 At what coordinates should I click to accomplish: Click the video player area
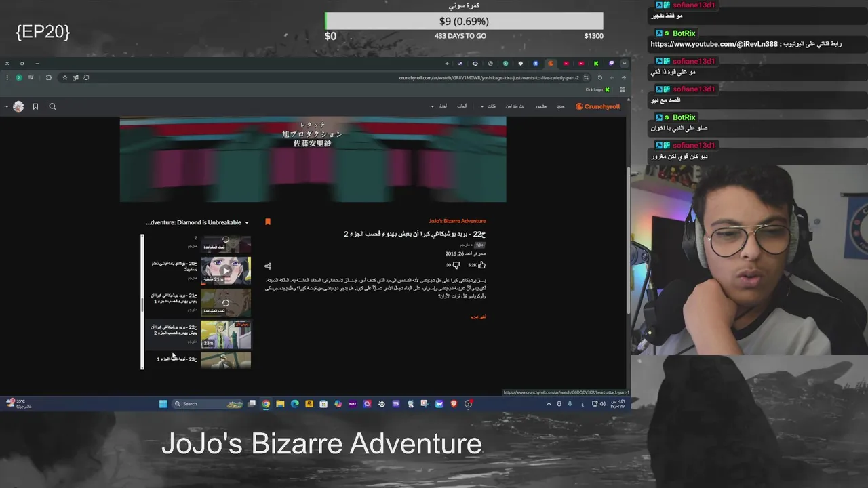(313, 159)
